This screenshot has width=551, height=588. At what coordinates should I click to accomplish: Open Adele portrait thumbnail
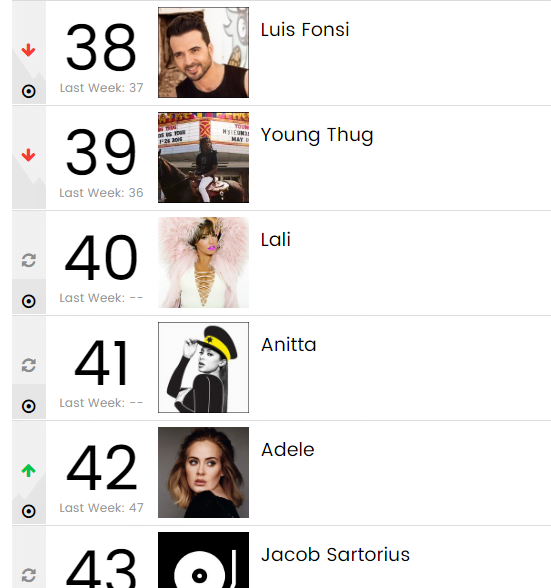[x=203, y=472]
